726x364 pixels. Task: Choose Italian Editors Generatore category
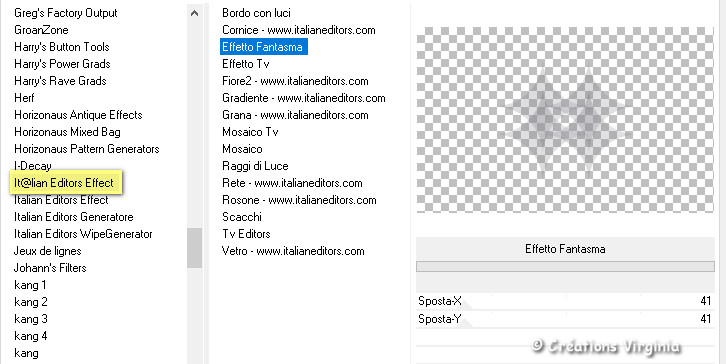[74, 217]
